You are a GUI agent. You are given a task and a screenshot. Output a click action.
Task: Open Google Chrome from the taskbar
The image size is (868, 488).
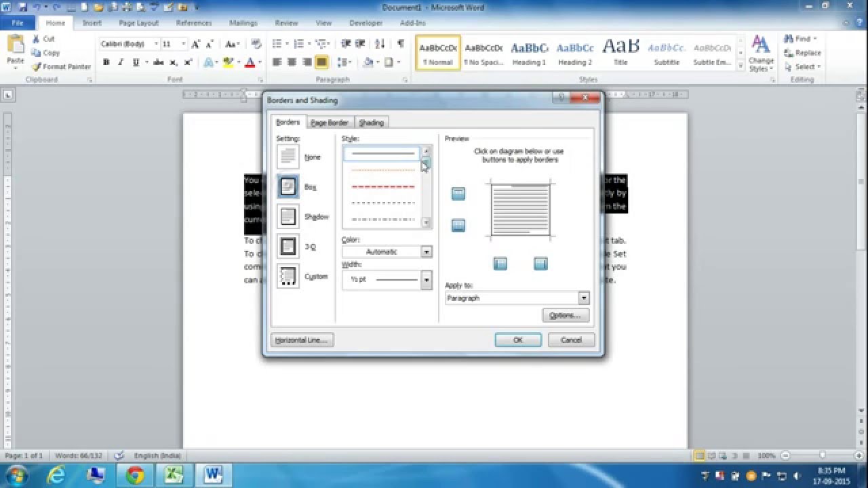pos(135,475)
